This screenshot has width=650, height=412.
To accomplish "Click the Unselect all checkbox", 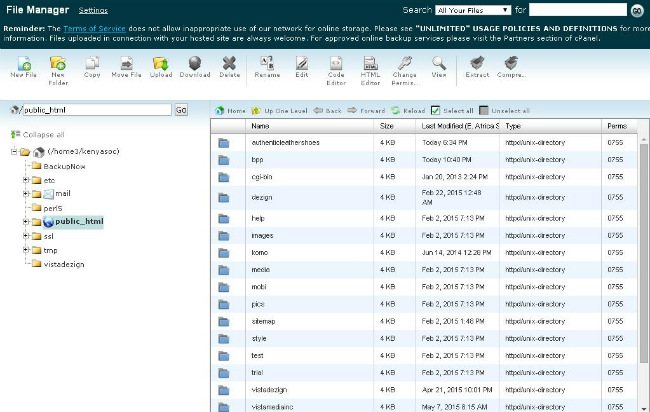I will coord(484,110).
